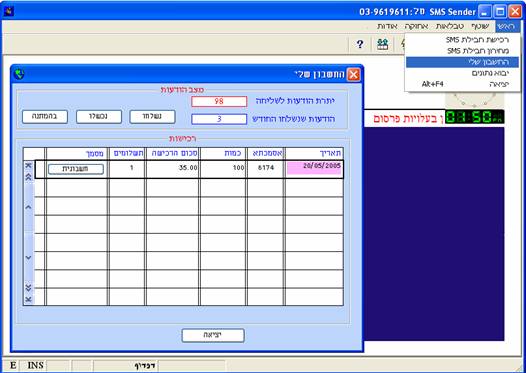This screenshot has height=373, width=526.
Task: Click the בהמתנה button
Action: 45,117
